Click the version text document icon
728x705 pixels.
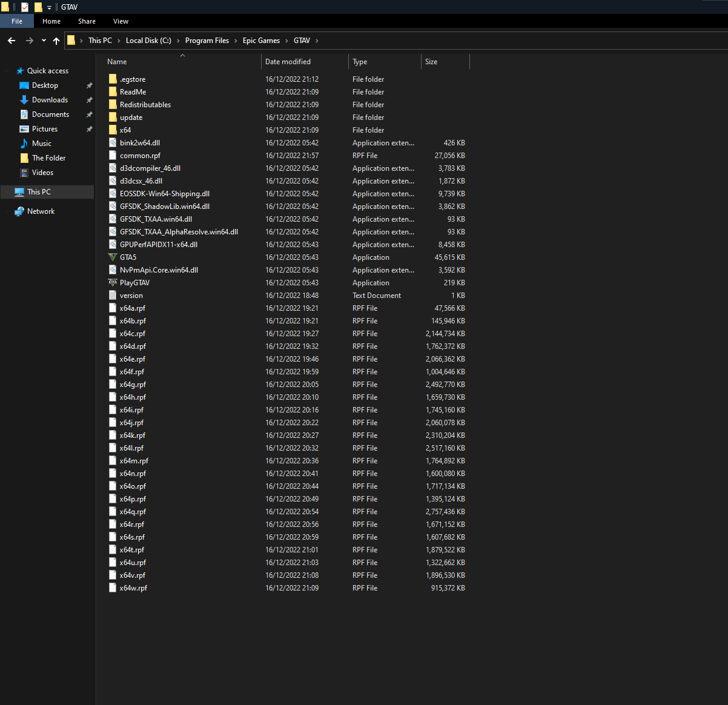(x=113, y=296)
